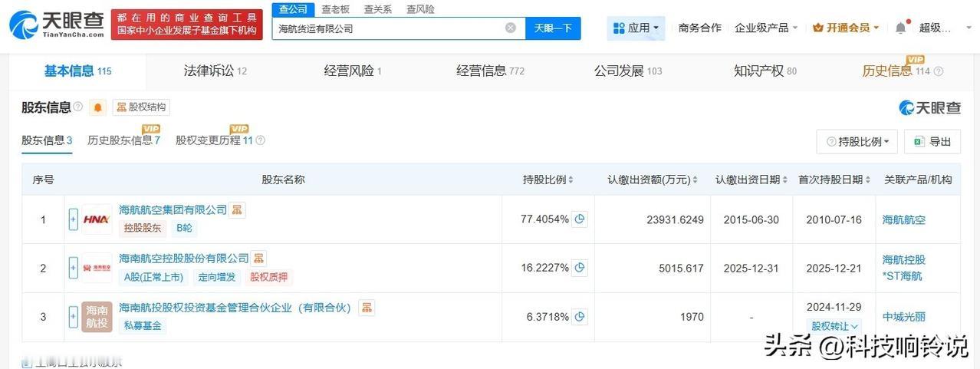Select the 查公司 search tab
Image resolution: width=980 pixels, height=369 pixels.
pos(293,9)
